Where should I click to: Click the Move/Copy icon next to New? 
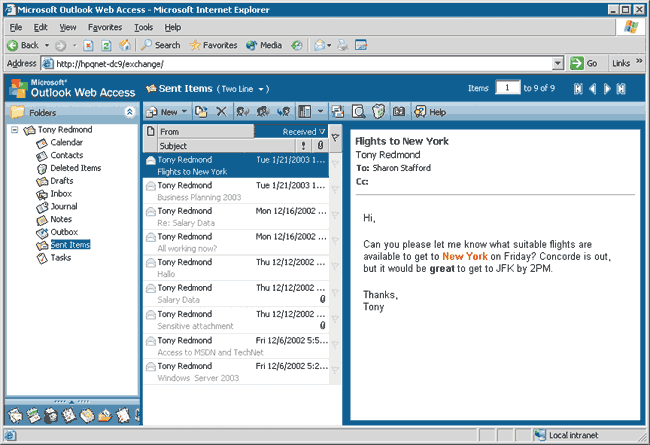(201, 112)
